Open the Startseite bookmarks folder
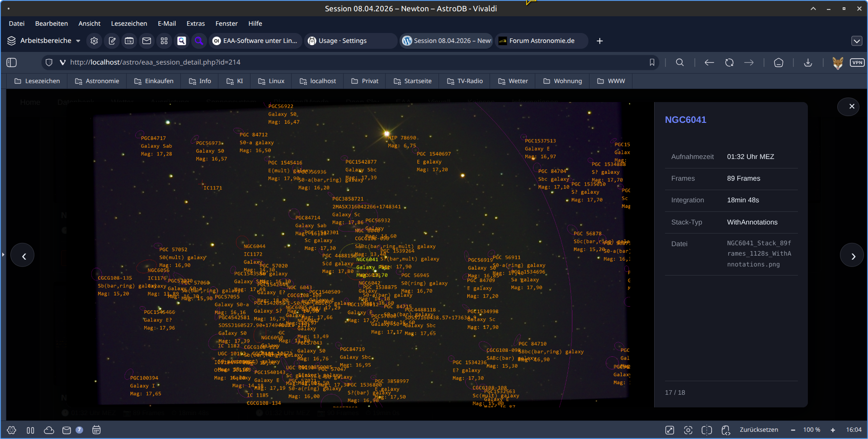 (x=413, y=81)
